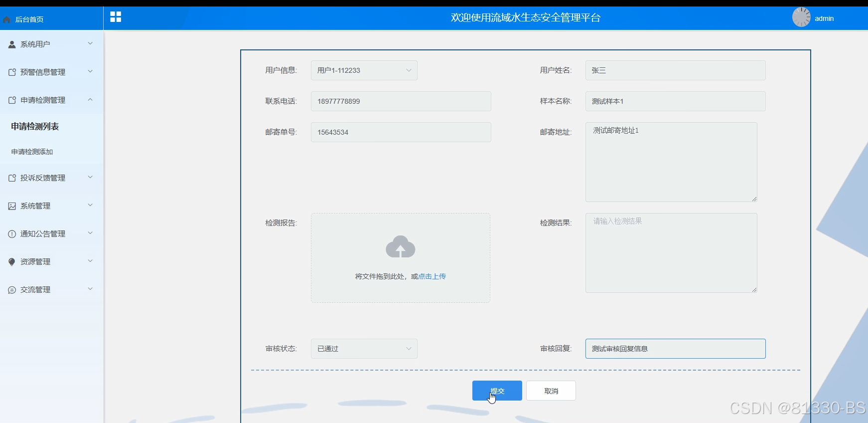
Task: Click the icon beside 投诉反馈管理
Action: click(12, 178)
